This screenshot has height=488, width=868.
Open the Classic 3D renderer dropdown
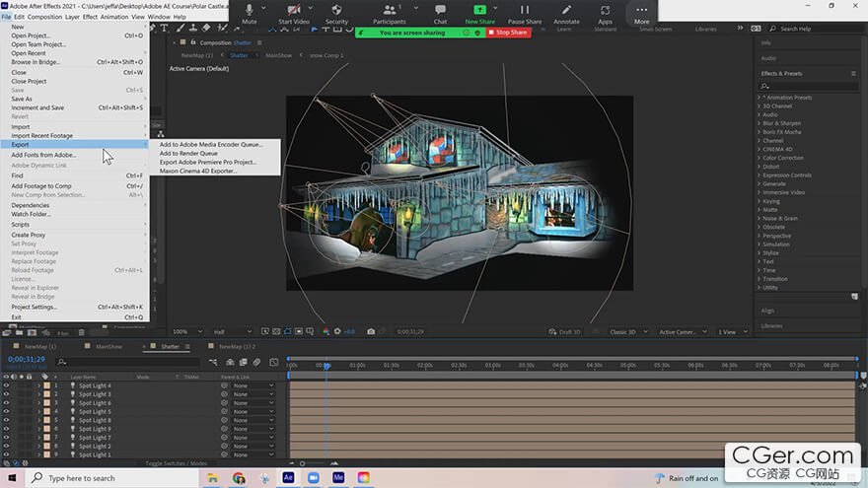tap(628, 332)
